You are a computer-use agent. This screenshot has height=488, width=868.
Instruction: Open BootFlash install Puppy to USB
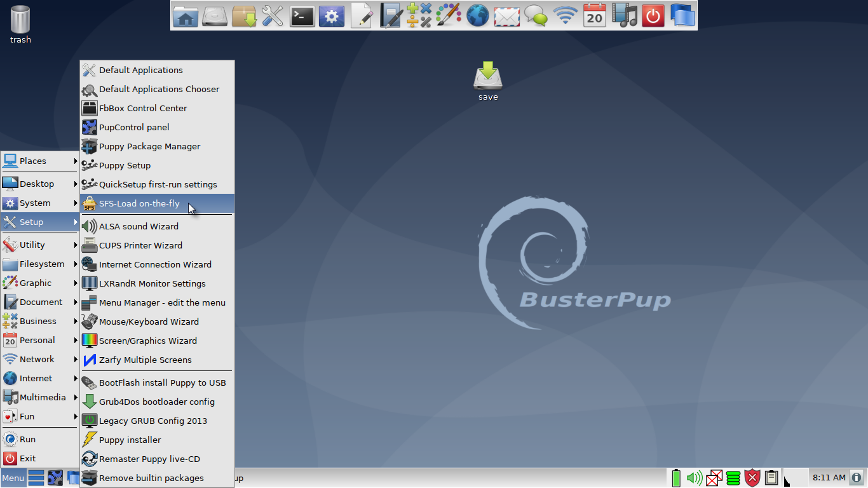click(157, 383)
